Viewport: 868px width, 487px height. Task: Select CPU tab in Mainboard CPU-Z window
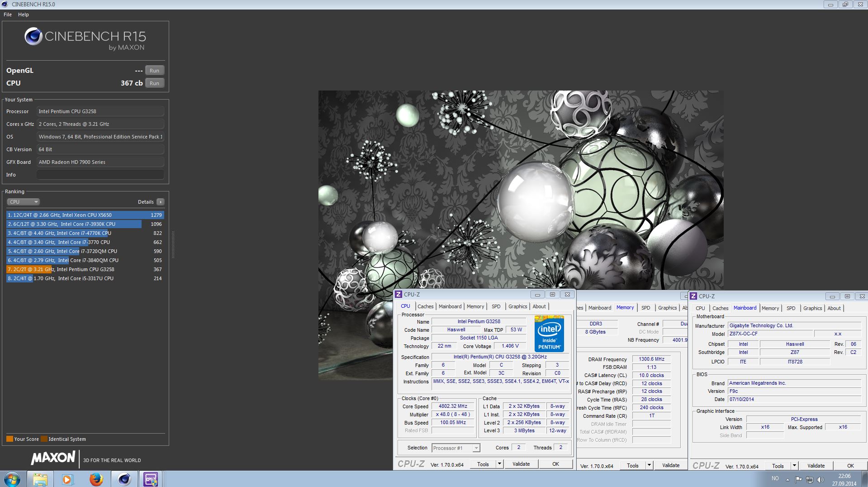click(700, 308)
